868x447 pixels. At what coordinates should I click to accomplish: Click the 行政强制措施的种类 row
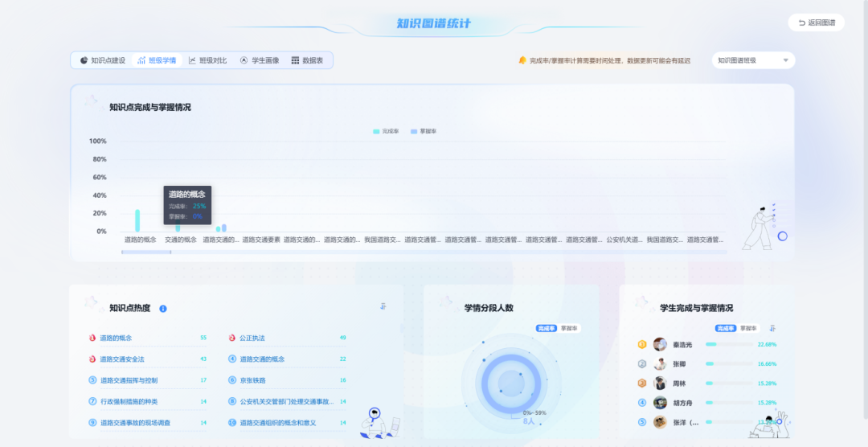(x=147, y=402)
